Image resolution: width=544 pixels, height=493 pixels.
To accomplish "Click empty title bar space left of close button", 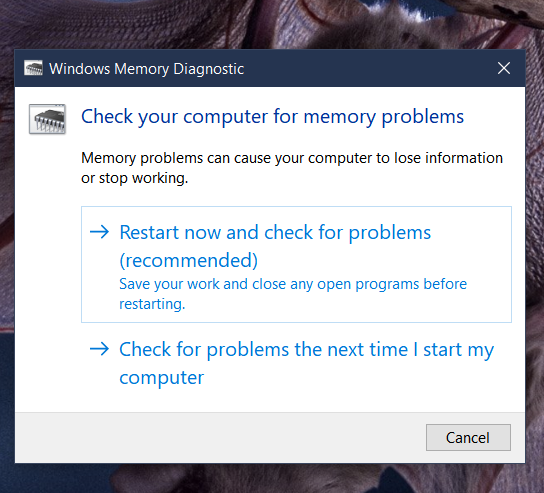I will [368, 68].
